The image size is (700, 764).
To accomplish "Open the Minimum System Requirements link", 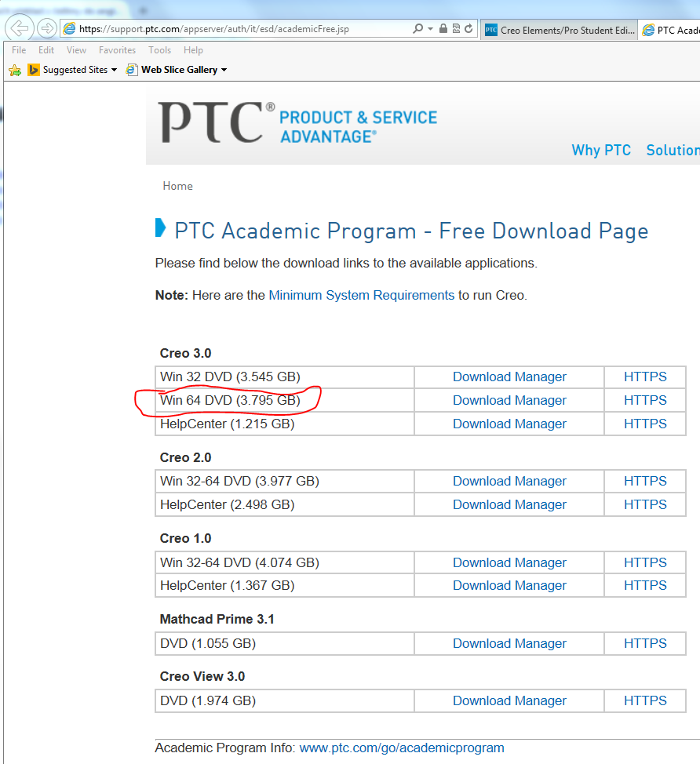I will click(x=361, y=295).
